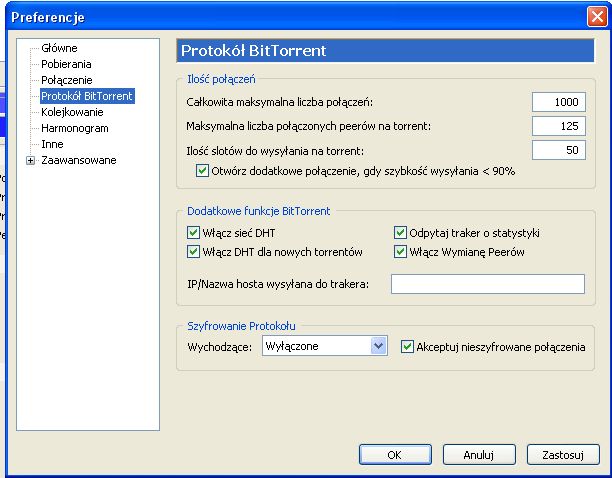The height and width of the screenshot is (478, 612).
Task: Click the Protokół BitTorrent blue header
Action: pyautogui.click(x=385, y=50)
